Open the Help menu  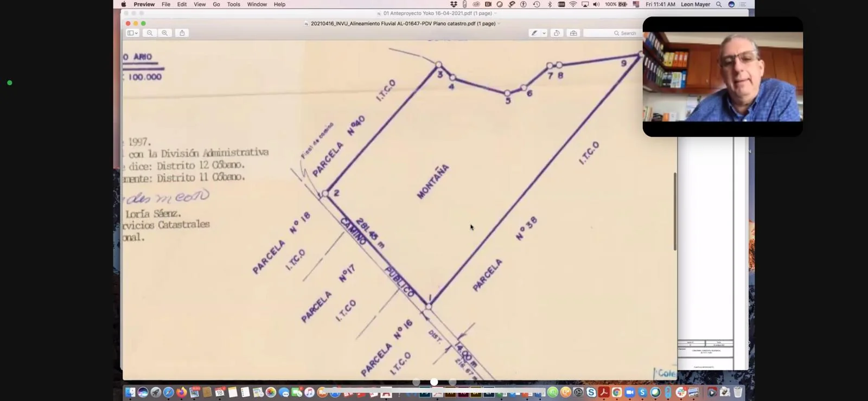point(279,4)
